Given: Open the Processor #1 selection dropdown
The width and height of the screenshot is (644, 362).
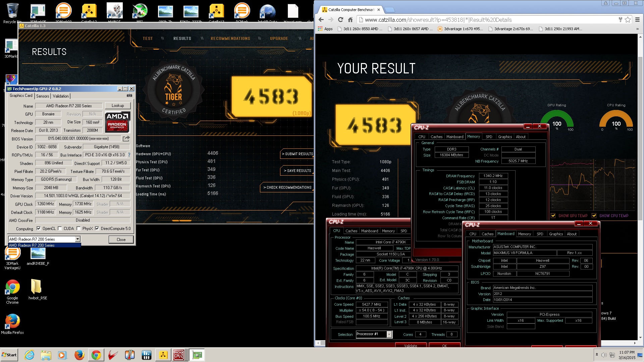Looking at the screenshot, I should (389, 334).
